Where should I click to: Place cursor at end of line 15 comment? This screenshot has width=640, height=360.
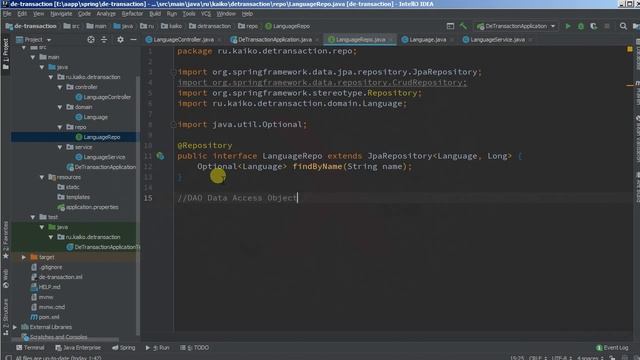298,198
